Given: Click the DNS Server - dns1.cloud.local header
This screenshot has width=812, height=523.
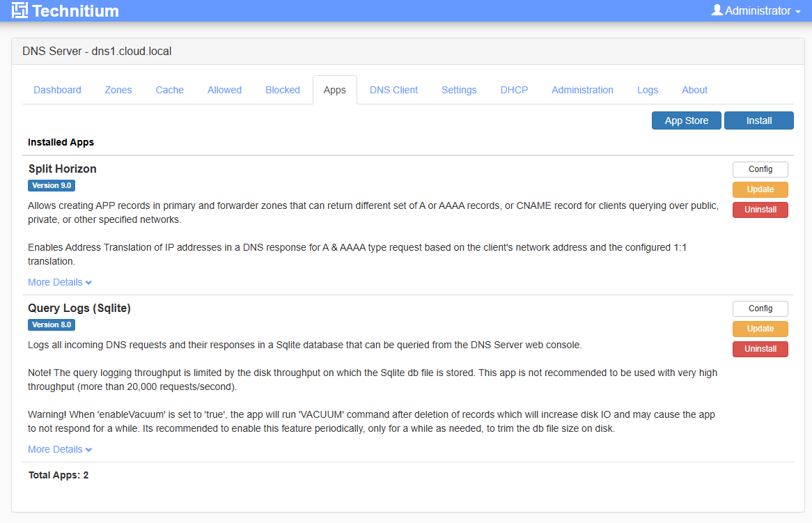Looking at the screenshot, I should [x=97, y=52].
